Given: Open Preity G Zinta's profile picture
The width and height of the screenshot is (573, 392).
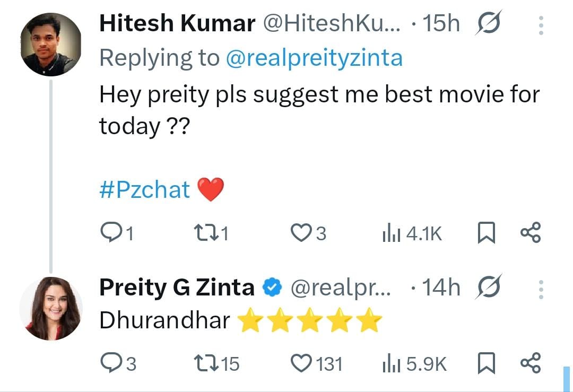Looking at the screenshot, I should tap(51, 309).
